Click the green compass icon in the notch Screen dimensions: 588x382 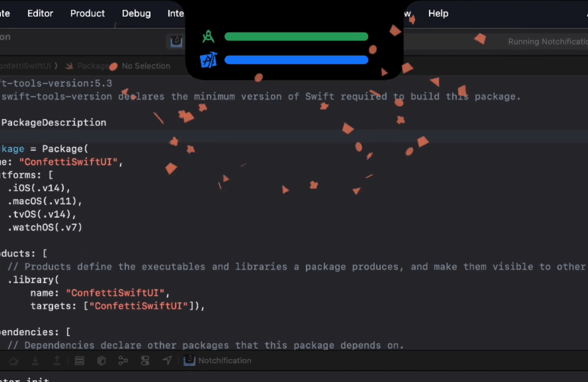pyautogui.click(x=208, y=37)
